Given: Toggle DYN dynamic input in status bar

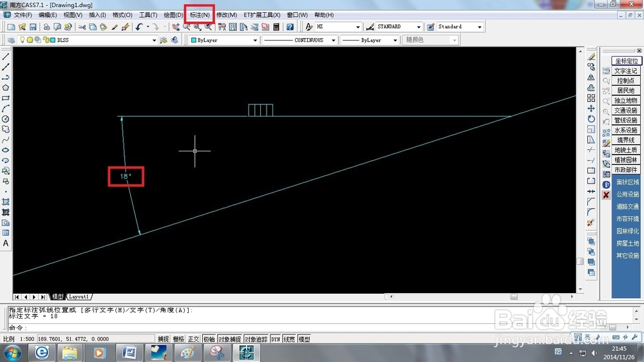Looking at the screenshot, I should [x=276, y=339].
